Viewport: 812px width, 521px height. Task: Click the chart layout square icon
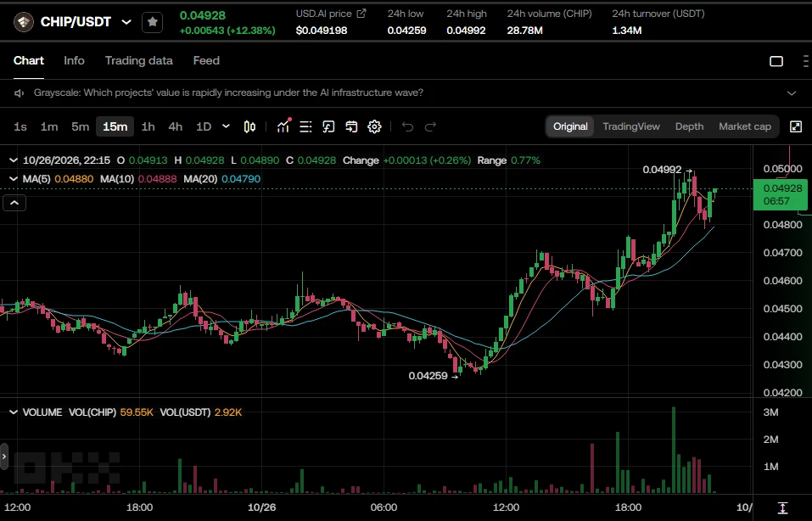(x=776, y=61)
